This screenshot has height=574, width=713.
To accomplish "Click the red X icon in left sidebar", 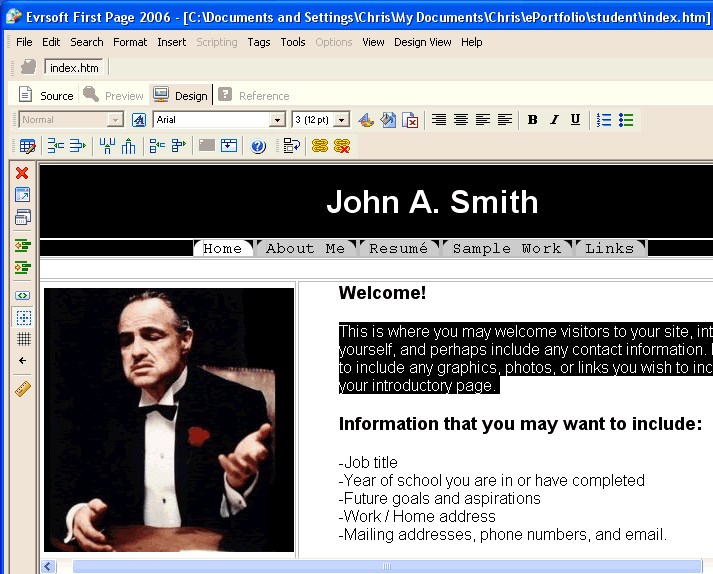I will (22, 173).
